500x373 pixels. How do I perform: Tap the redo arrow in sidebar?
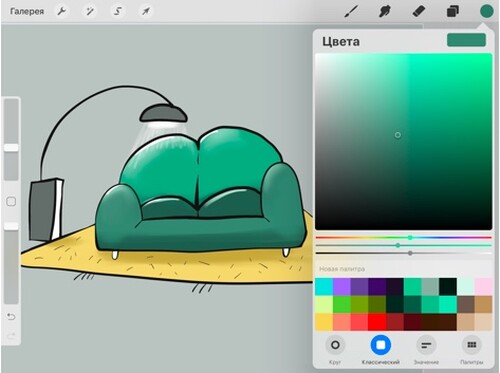tap(11, 336)
